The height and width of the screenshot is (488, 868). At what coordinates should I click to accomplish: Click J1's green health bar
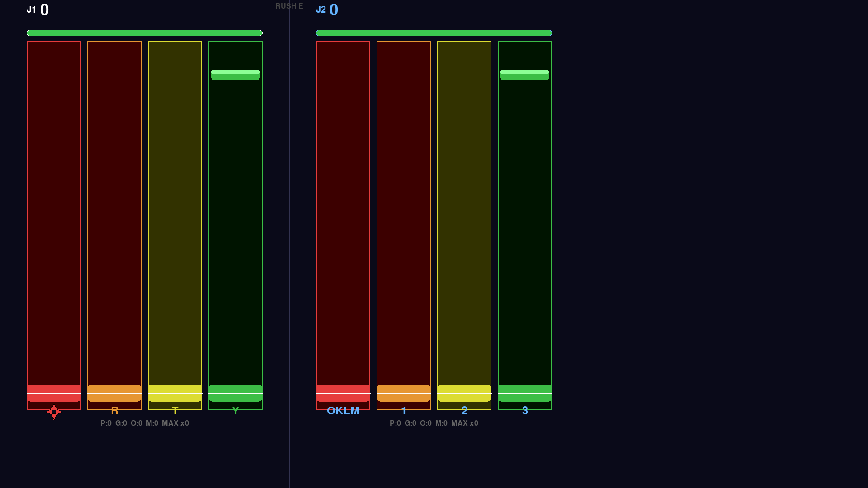click(x=145, y=33)
